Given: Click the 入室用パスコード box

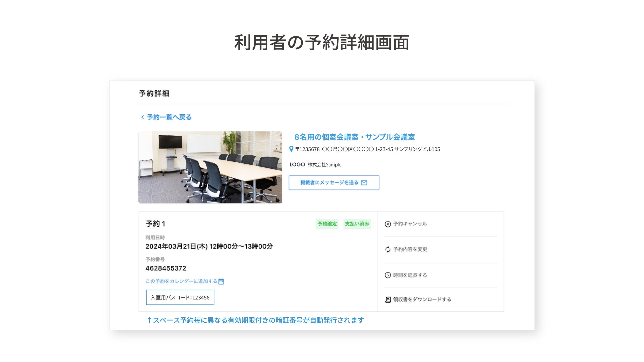Looking at the screenshot, I should click(x=180, y=297).
